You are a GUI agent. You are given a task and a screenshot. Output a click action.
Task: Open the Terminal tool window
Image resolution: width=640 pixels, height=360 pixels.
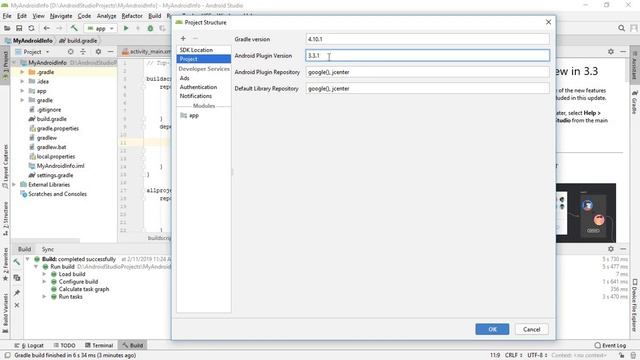click(99, 345)
